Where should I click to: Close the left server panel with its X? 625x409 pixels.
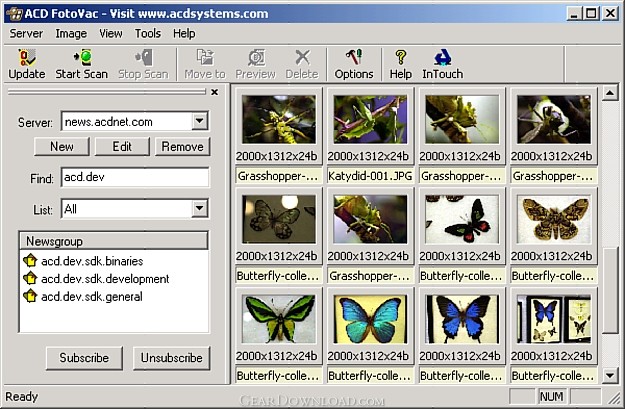pos(214,92)
